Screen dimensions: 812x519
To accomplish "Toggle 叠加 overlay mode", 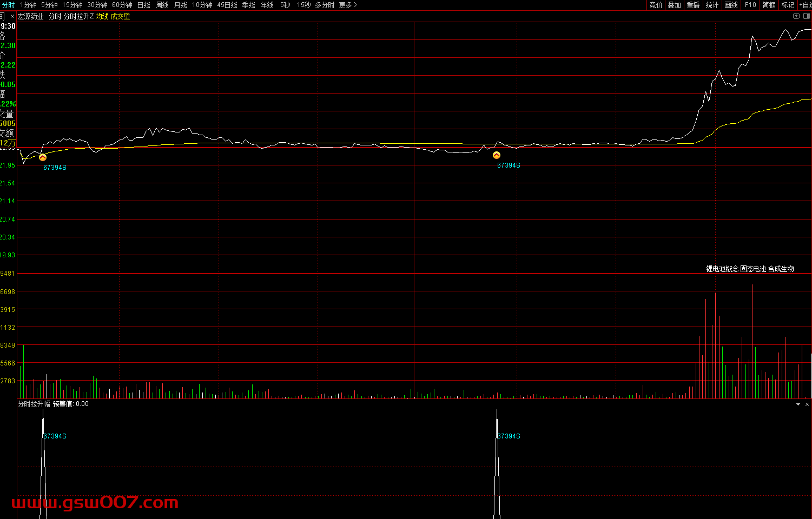I will pyautogui.click(x=674, y=5).
